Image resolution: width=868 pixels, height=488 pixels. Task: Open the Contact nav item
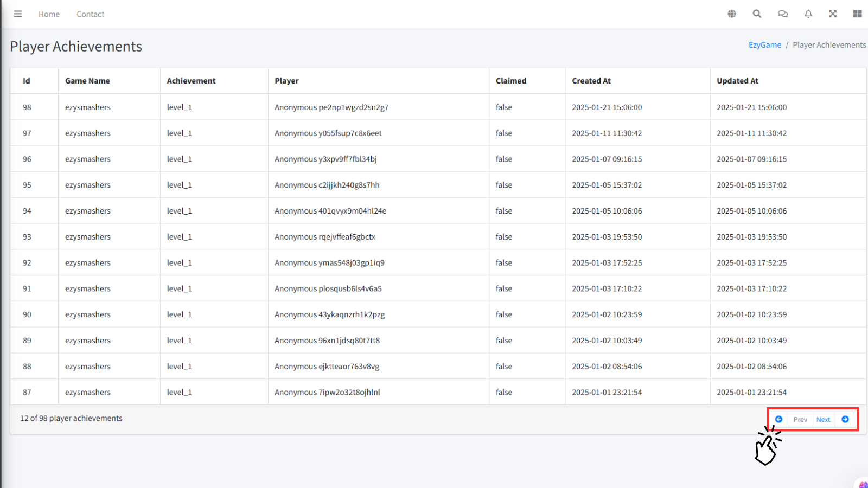click(x=90, y=14)
